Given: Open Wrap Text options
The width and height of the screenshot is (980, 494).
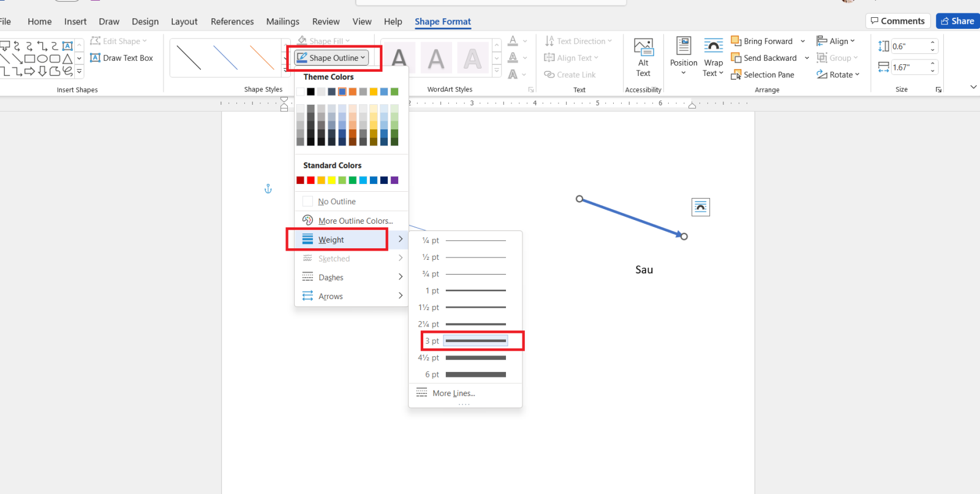Looking at the screenshot, I should click(713, 56).
